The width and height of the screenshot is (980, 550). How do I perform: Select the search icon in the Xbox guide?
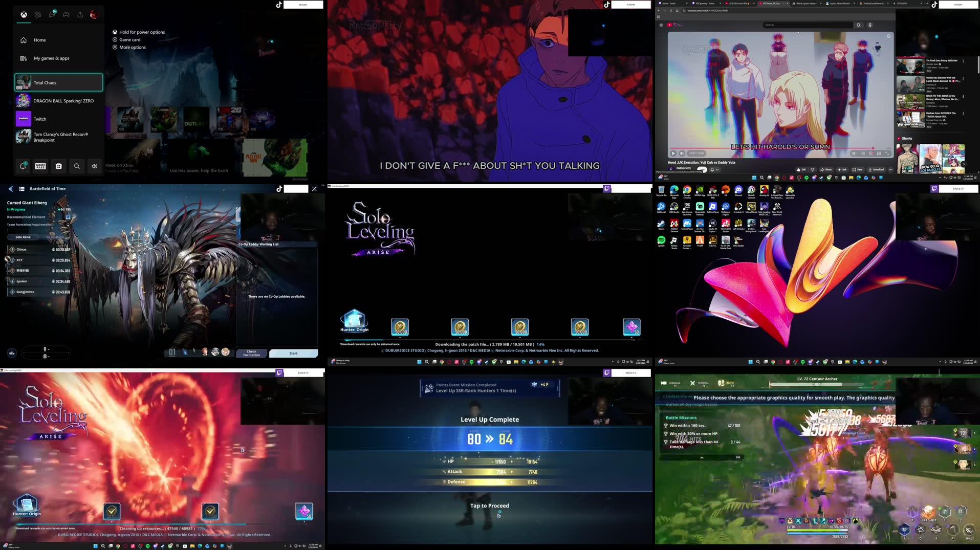pyautogui.click(x=77, y=166)
